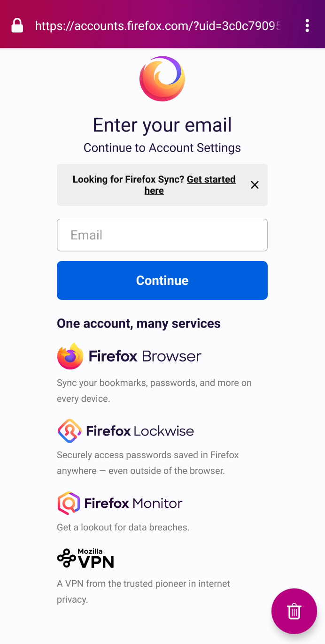Click inside the Email input field
Image resolution: width=325 pixels, height=644 pixels.
click(x=162, y=235)
